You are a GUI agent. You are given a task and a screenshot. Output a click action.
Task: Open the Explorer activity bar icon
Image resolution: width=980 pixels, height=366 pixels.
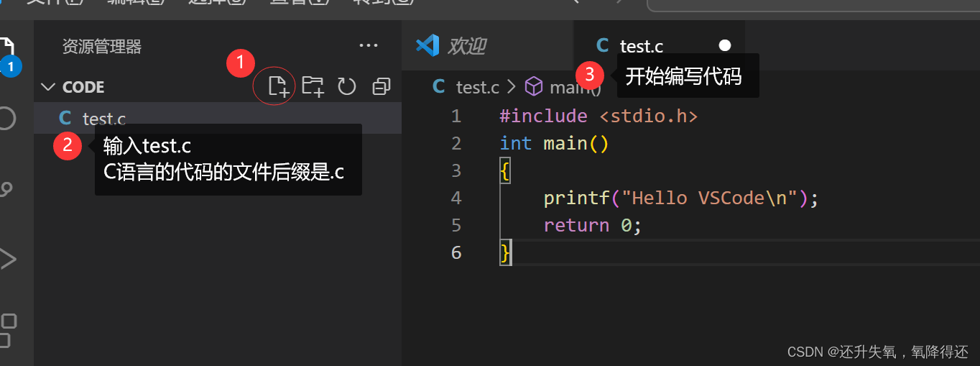[x=9, y=55]
